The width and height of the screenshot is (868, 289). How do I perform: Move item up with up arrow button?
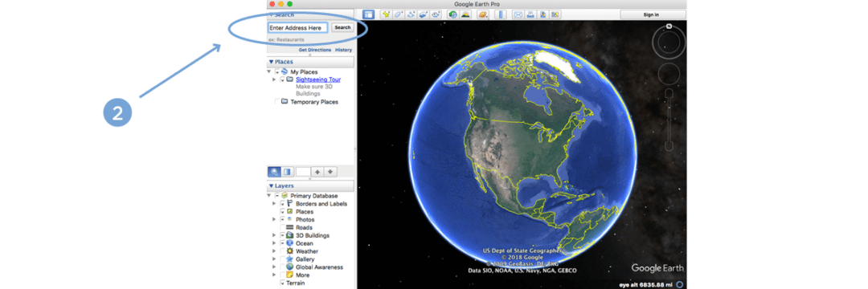click(x=317, y=172)
